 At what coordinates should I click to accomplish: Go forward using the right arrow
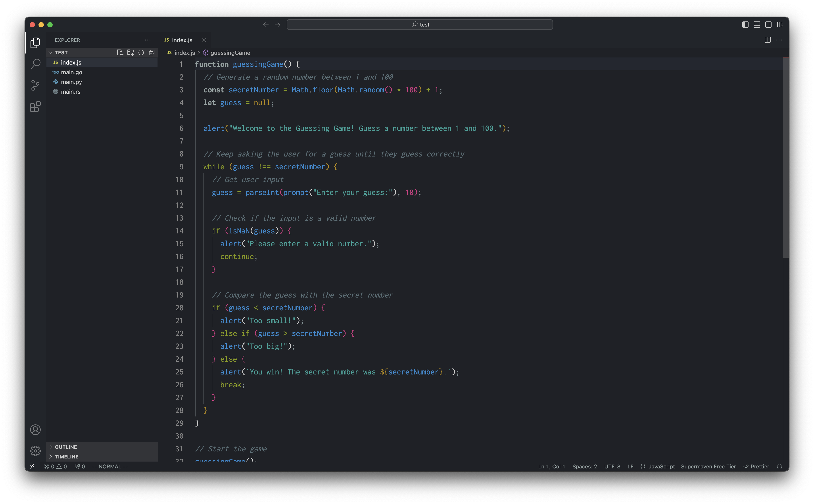[x=277, y=25]
